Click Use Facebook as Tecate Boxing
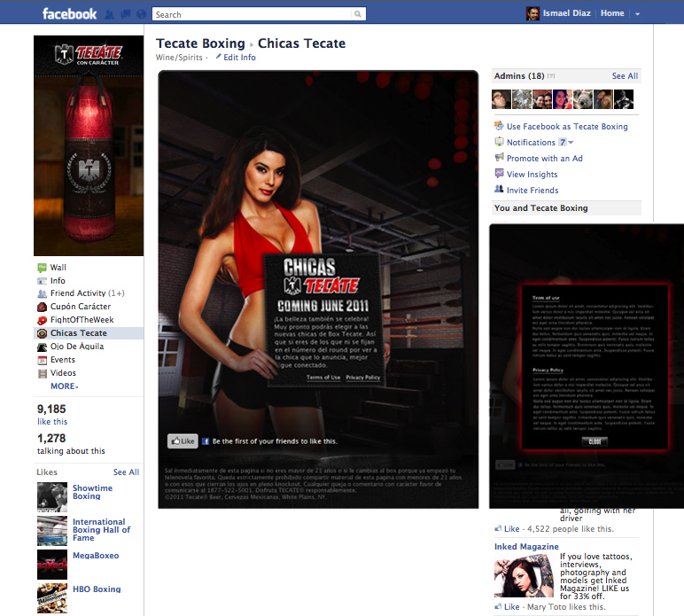This screenshot has width=684, height=616. [x=567, y=127]
